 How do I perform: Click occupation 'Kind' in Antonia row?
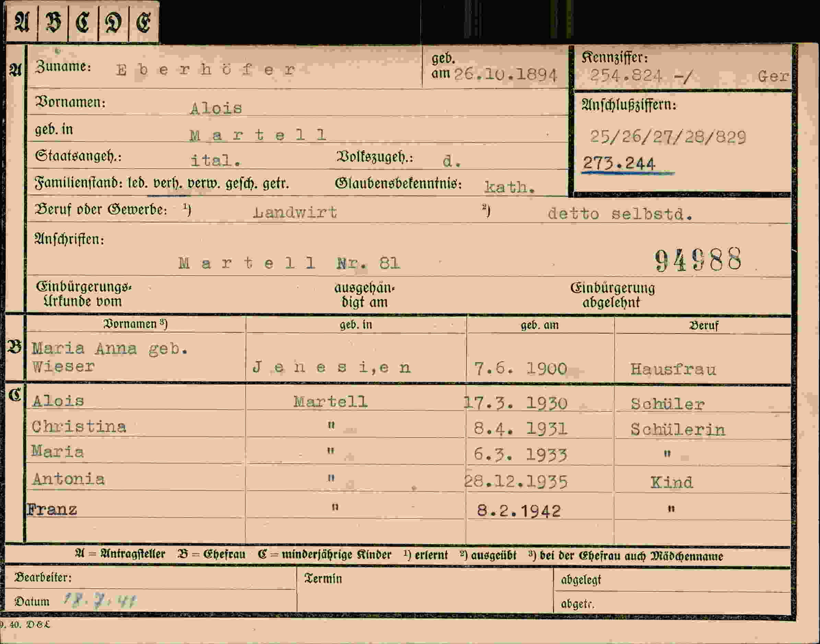pyautogui.click(x=672, y=482)
